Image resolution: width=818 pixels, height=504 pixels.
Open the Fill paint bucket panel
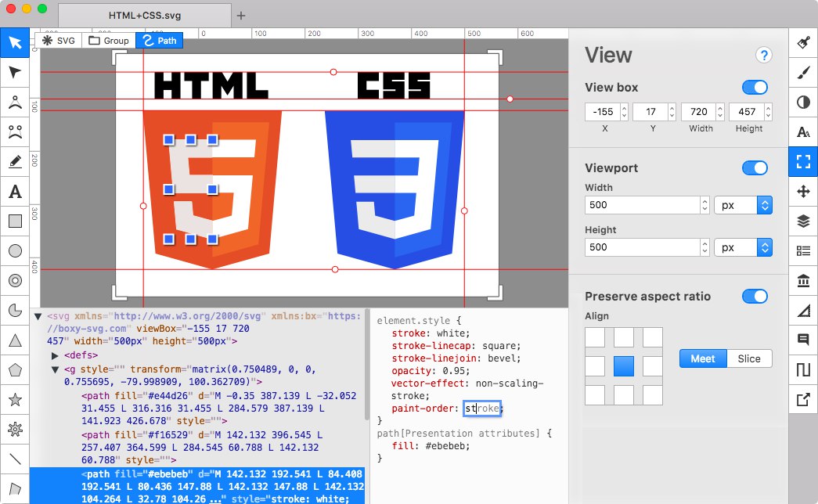[x=803, y=42]
